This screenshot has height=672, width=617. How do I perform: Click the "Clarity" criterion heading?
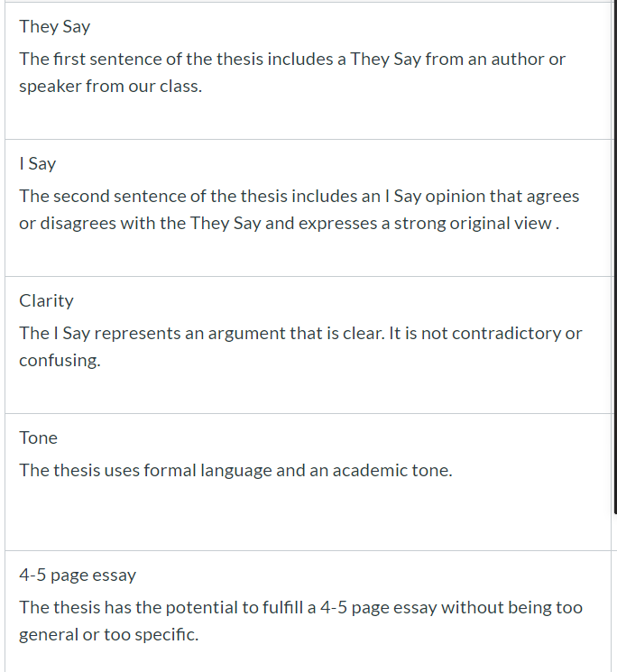(x=46, y=301)
